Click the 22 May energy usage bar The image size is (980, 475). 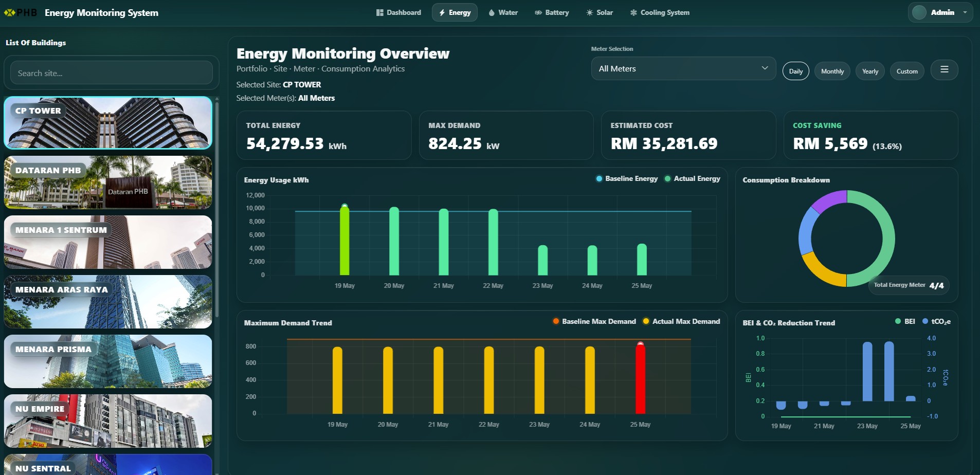point(493,242)
